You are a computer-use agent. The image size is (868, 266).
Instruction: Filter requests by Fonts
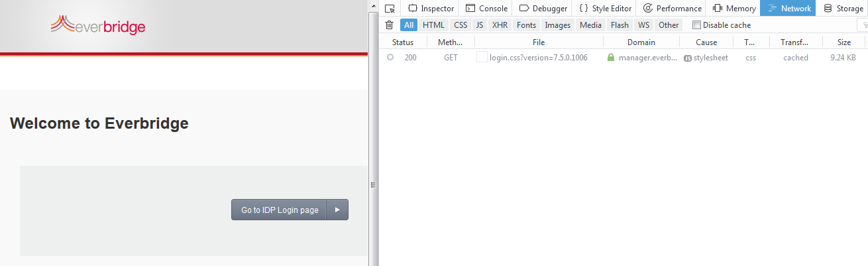click(526, 25)
